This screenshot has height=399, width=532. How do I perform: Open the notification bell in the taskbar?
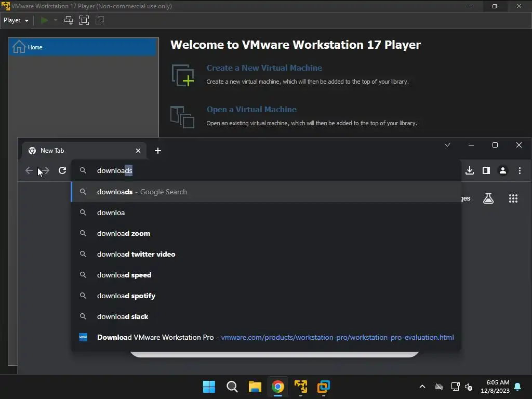(x=518, y=387)
